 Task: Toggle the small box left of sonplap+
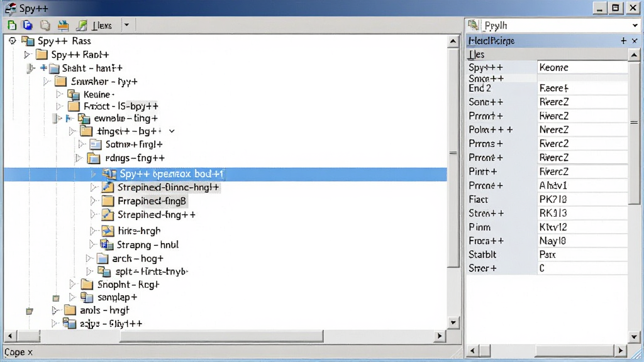click(x=56, y=298)
